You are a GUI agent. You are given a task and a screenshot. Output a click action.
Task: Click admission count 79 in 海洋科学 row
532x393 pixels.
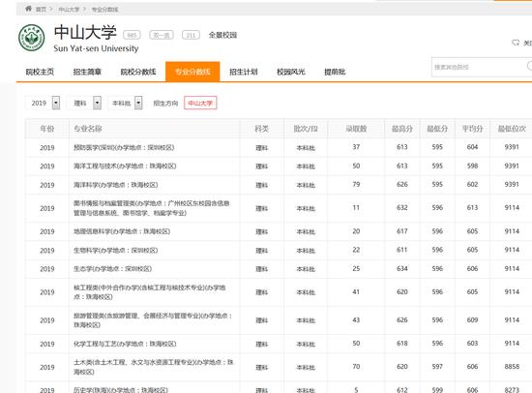click(356, 185)
